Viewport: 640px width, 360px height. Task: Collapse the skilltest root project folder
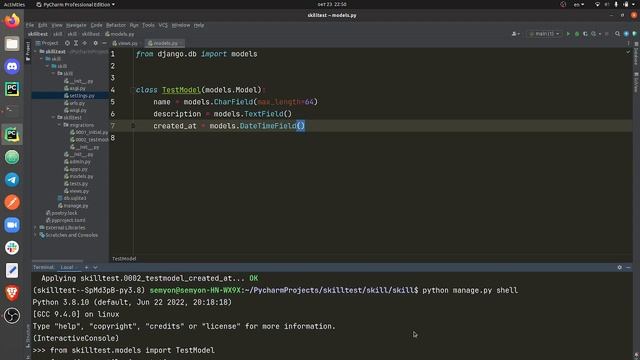[x=36, y=51]
